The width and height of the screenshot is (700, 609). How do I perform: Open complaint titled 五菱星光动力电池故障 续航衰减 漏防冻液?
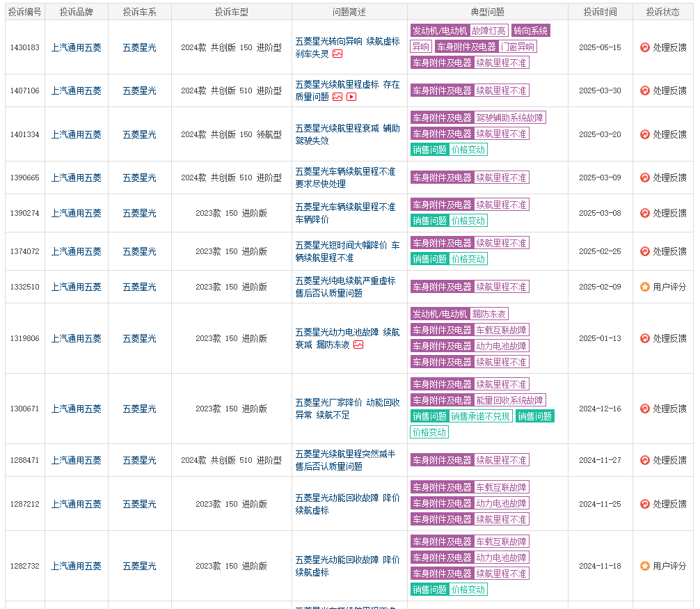pyautogui.click(x=347, y=338)
